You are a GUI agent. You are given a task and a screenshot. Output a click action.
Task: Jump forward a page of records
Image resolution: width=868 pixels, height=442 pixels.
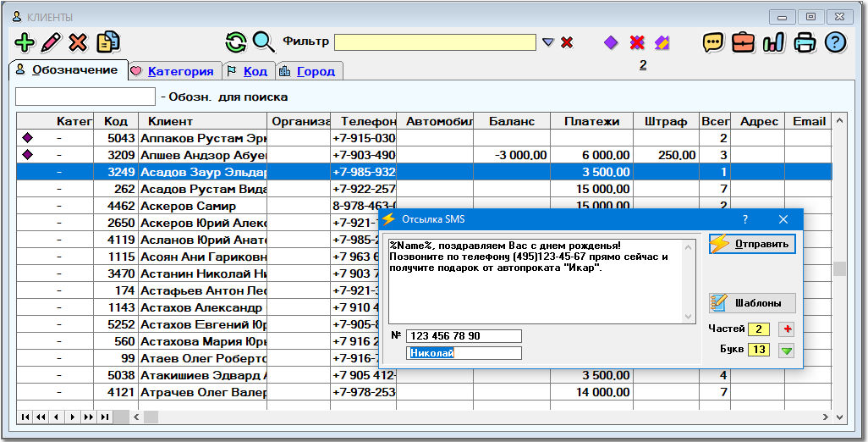click(89, 417)
